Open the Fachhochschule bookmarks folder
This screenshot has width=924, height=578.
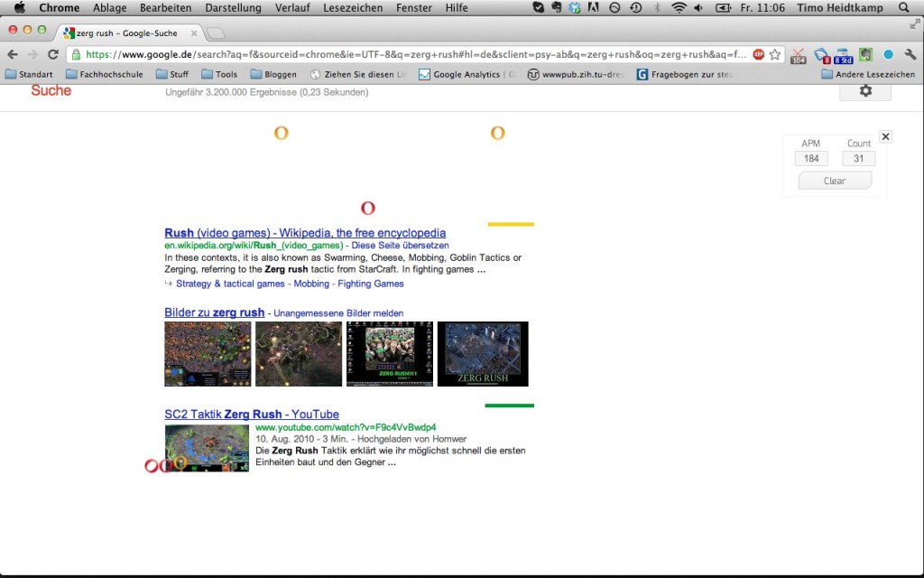pyautogui.click(x=105, y=74)
